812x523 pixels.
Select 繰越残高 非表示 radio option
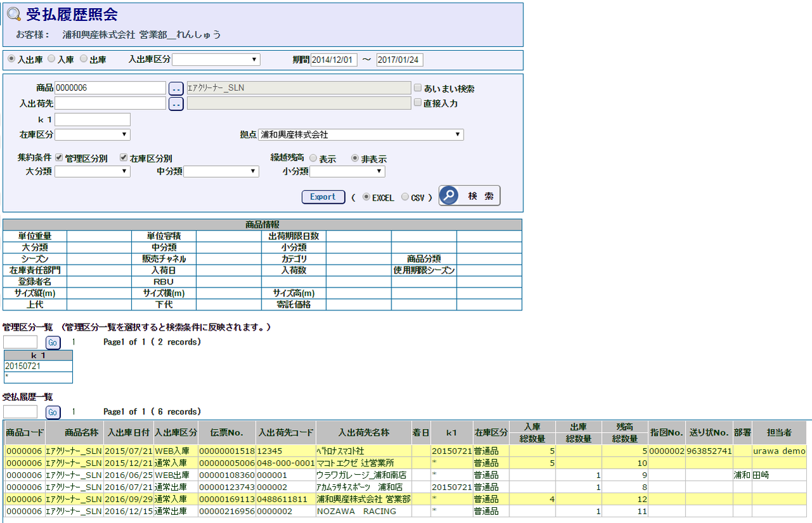[x=355, y=159]
